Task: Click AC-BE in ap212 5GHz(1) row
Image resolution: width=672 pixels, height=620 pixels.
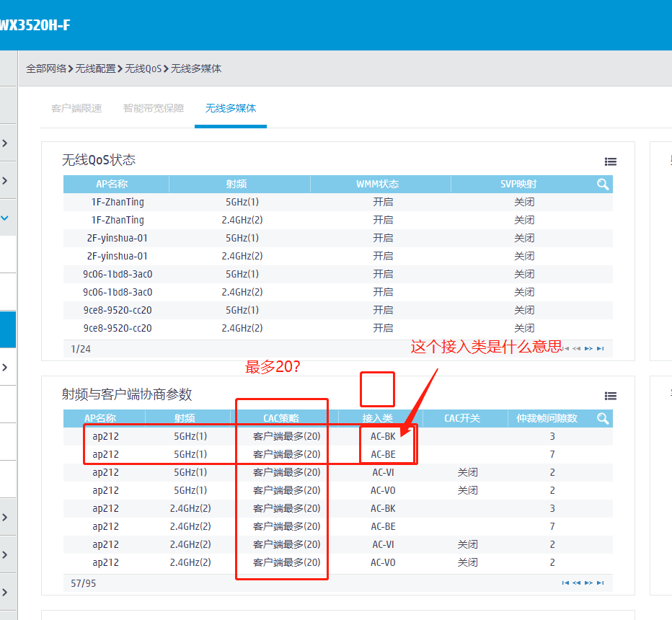Action: point(383,454)
